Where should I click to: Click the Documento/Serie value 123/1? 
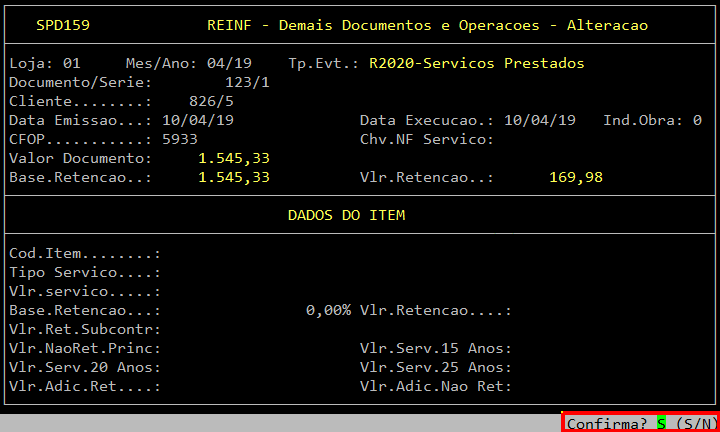pos(247,82)
